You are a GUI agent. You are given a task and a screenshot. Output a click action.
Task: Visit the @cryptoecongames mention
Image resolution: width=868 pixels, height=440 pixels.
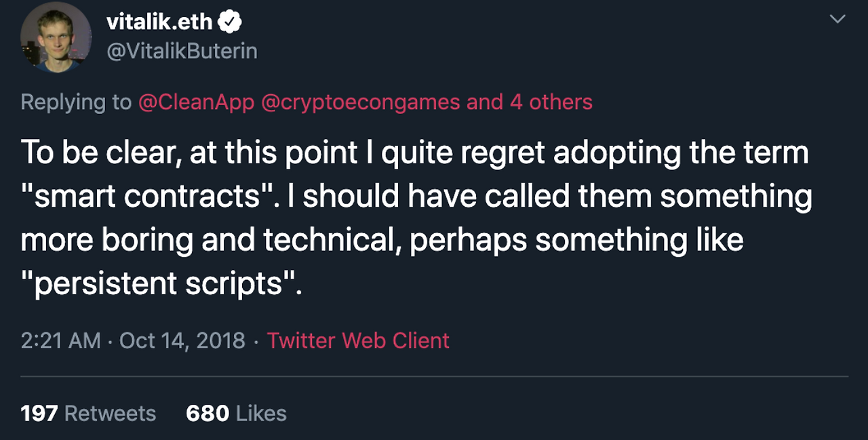pos(359,102)
